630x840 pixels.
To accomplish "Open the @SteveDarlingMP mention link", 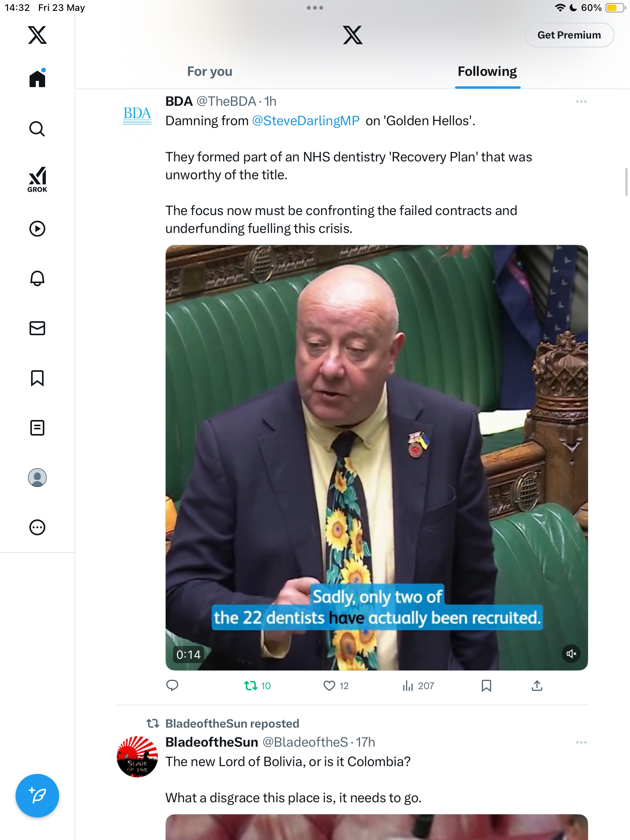I will point(306,121).
